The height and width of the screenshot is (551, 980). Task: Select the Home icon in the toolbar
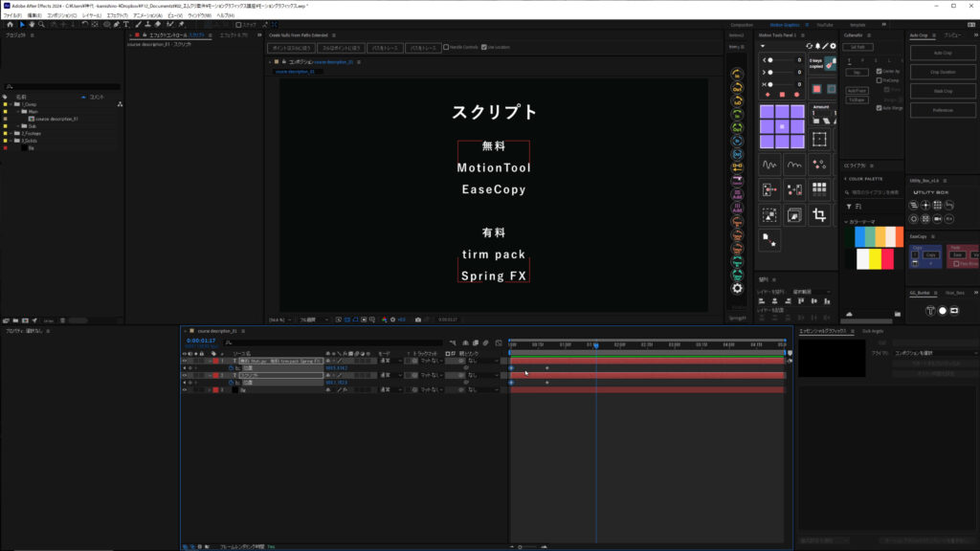8,24
